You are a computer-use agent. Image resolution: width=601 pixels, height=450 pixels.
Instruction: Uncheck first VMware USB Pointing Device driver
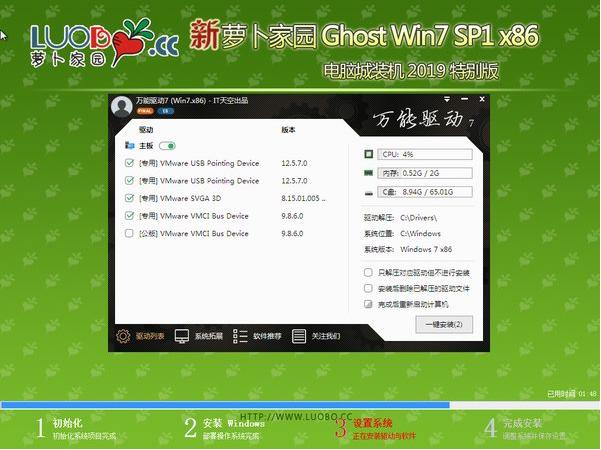(129, 163)
